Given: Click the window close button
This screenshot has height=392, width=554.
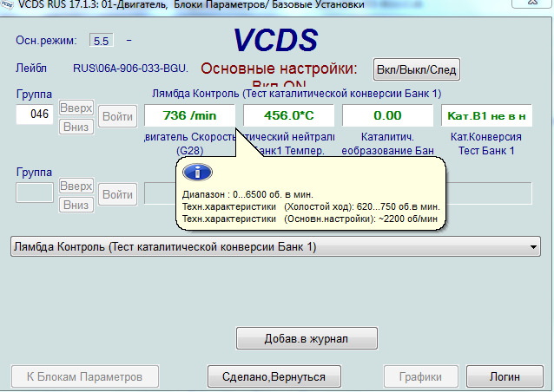Looking at the screenshot, I should coord(531,3).
